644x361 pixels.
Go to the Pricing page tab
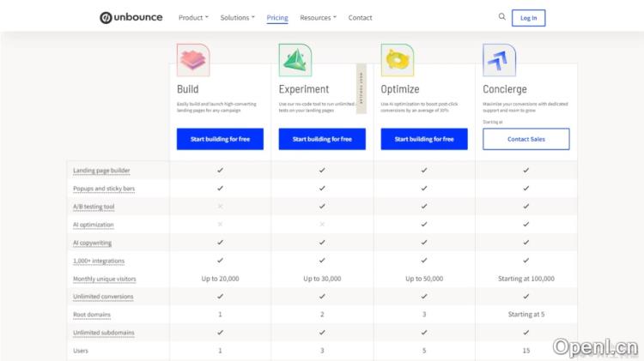coord(277,17)
